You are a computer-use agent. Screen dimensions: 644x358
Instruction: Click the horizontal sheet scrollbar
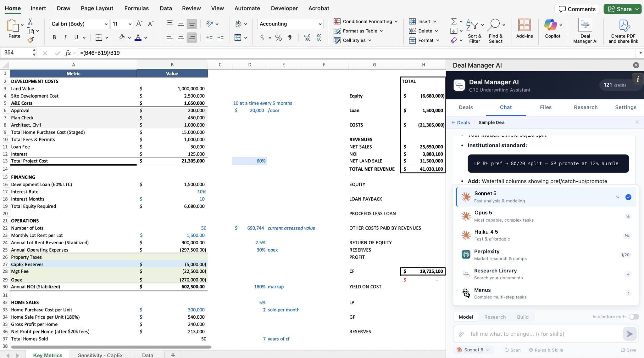tap(111, 347)
